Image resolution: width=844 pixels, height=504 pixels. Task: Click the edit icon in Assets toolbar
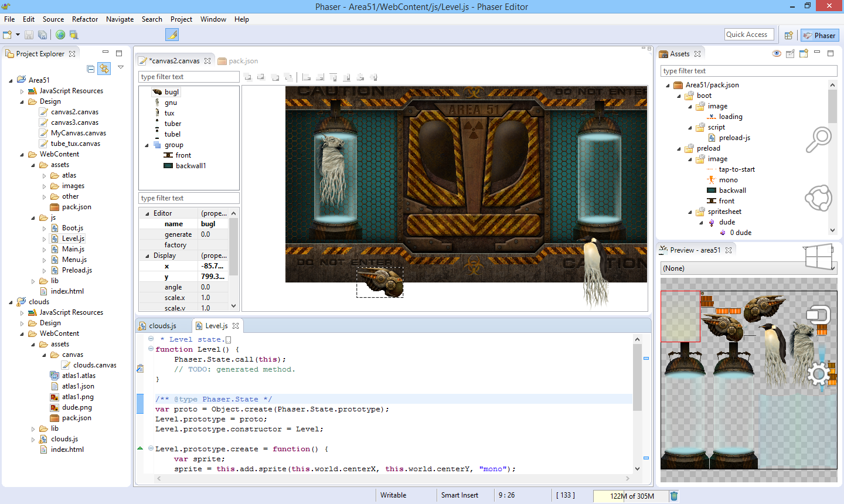pyautogui.click(x=790, y=54)
